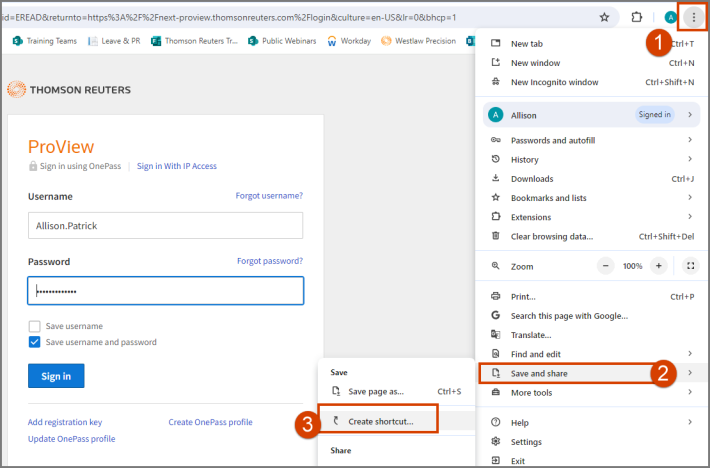Open the Training Teams bookmark

tap(45, 41)
